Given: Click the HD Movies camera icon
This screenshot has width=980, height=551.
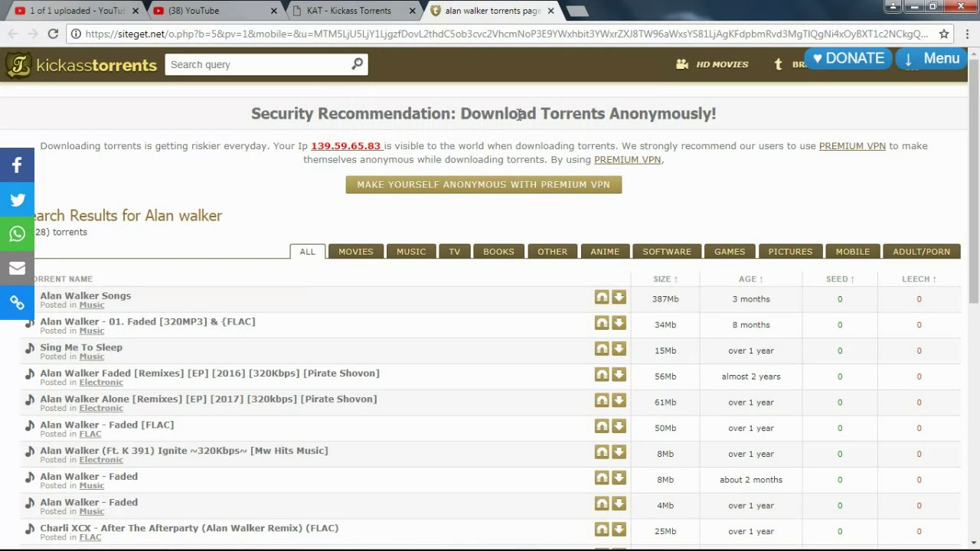Looking at the screenshot, I should pyautogui.click(x=682, y=64).
